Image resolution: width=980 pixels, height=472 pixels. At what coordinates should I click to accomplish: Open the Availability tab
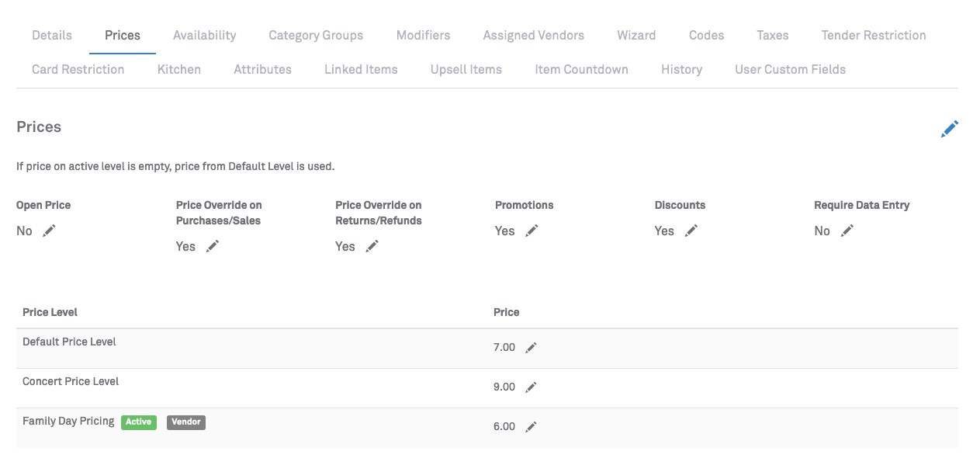coord(204,35)
